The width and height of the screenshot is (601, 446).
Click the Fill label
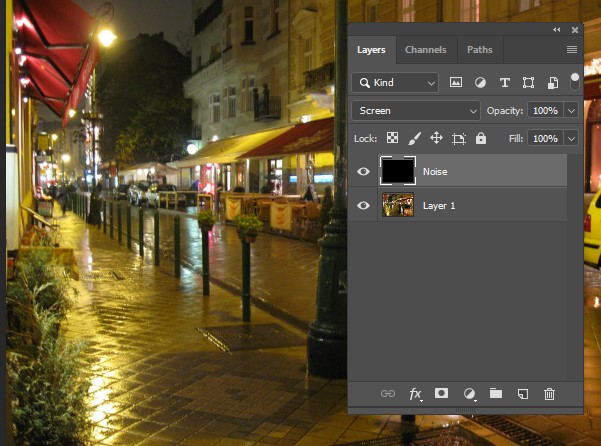pyautogui.click(x=516, y=138)
